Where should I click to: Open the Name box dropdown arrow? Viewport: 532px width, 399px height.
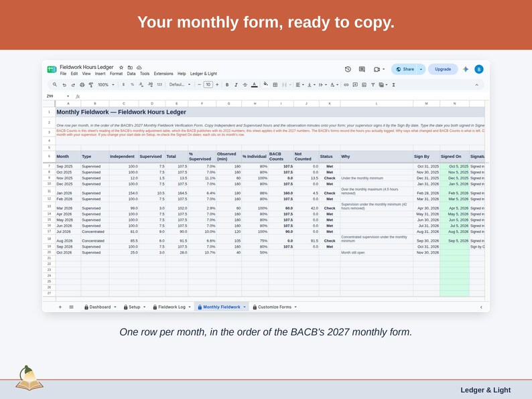pos(68,96)
